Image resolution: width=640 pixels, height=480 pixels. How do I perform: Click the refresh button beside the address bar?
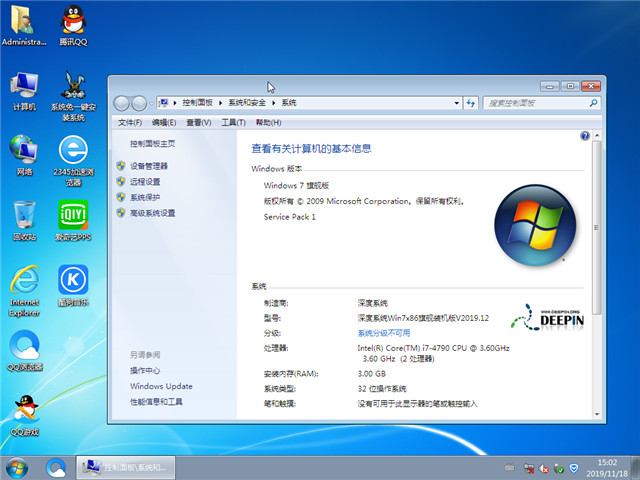[x=471, y=103]
